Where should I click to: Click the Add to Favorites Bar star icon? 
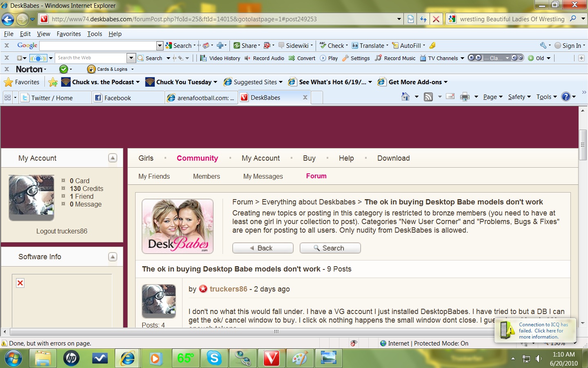tap(53, 82)
